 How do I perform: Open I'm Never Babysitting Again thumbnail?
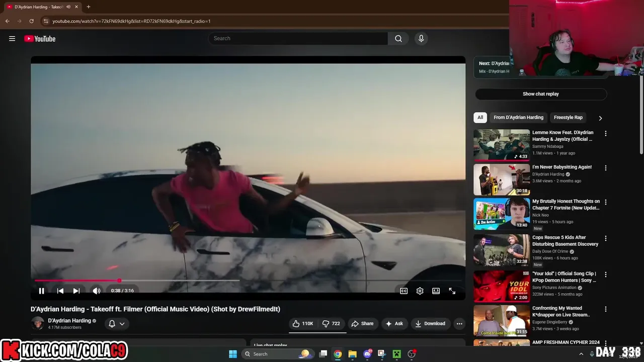[x=501, y=179]
